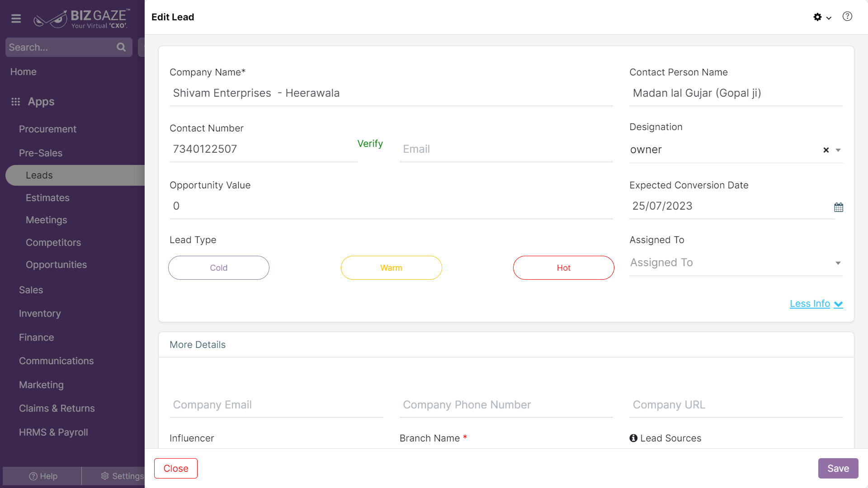Open the Apps grid icon
This screenshot has width=868, height=488.
[16, 102]
